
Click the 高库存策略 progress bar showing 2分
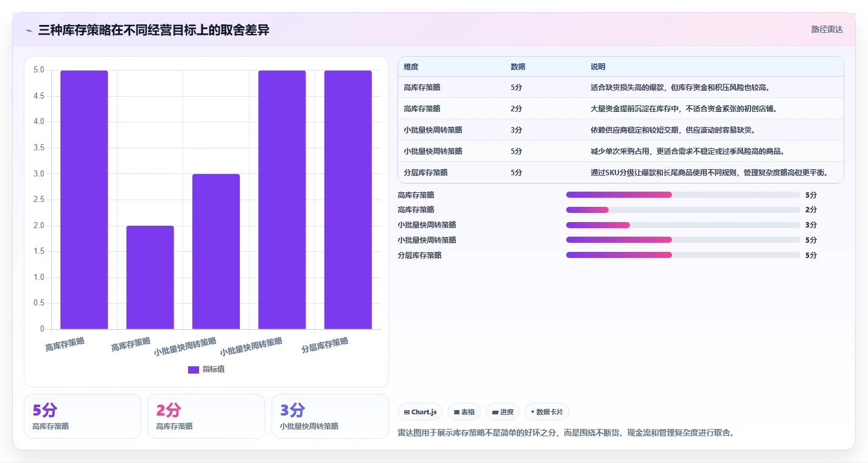pos(683,210)
